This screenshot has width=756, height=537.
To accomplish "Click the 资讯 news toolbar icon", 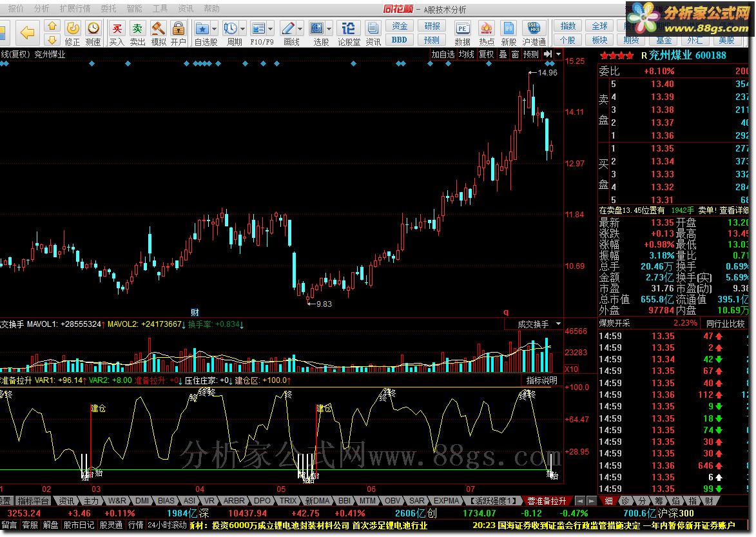I will coord(373,33).
